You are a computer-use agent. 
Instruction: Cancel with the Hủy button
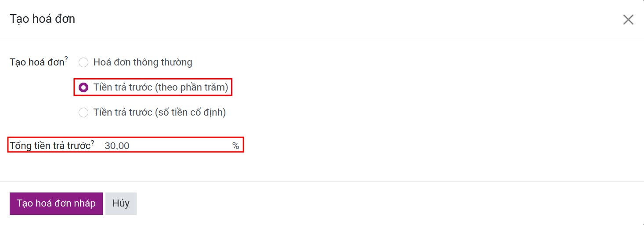click(x=121, y=203)
